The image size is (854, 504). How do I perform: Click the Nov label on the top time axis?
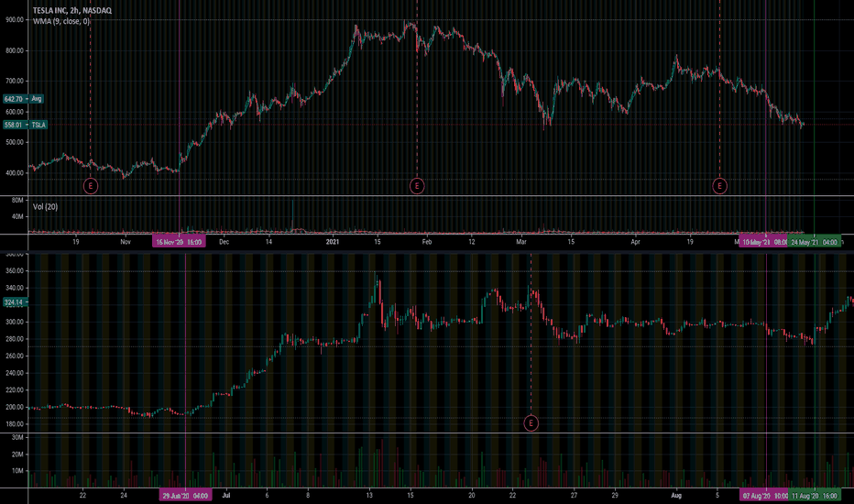coord(126,242)
